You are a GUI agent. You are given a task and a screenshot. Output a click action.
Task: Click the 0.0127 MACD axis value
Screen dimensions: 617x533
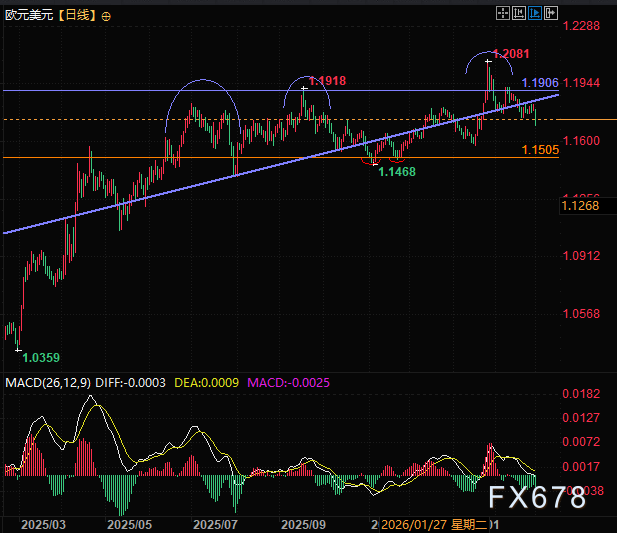tap(581, 418)
